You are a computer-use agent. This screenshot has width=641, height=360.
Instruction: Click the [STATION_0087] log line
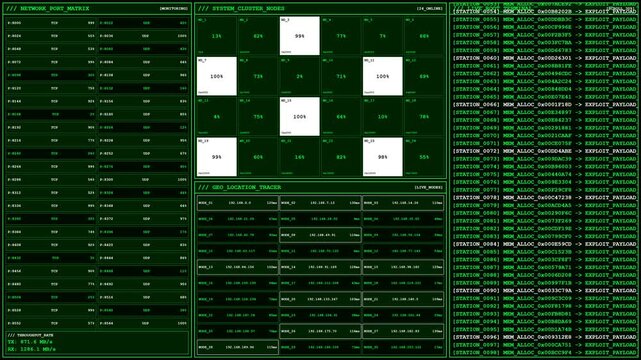545,268
